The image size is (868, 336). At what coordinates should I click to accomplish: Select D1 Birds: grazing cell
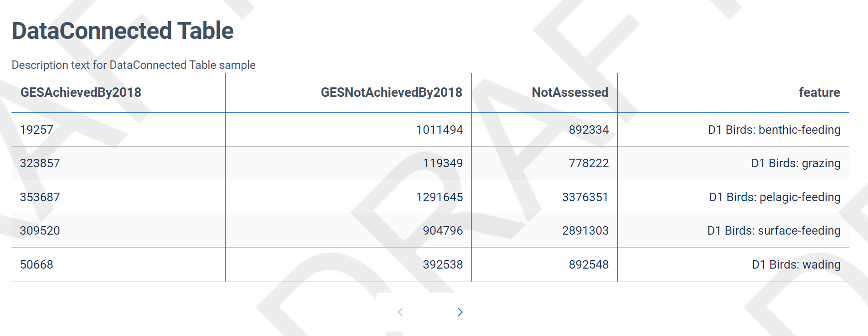tap(796, 163)
